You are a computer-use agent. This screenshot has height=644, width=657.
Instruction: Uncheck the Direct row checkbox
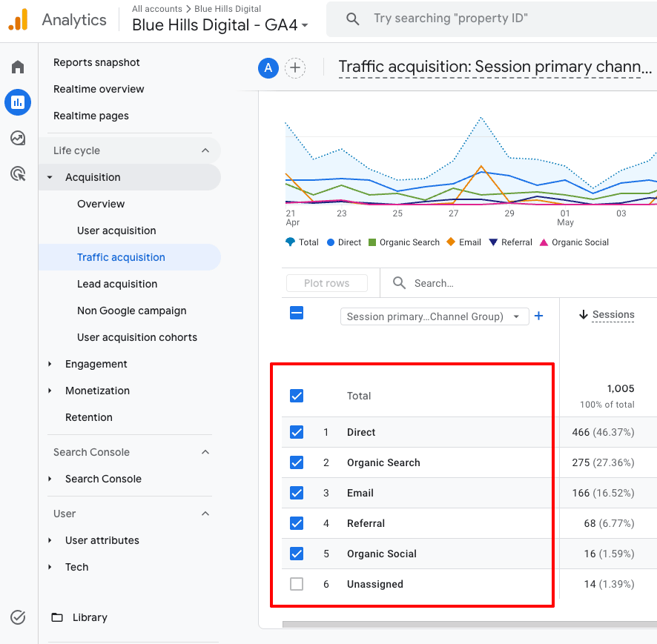(x=297, y=432)
